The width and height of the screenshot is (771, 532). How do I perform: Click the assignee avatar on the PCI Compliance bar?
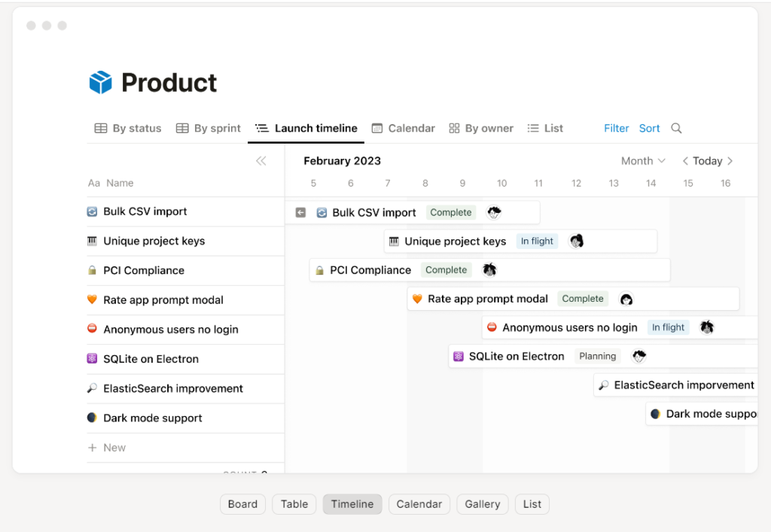(489, 269)
